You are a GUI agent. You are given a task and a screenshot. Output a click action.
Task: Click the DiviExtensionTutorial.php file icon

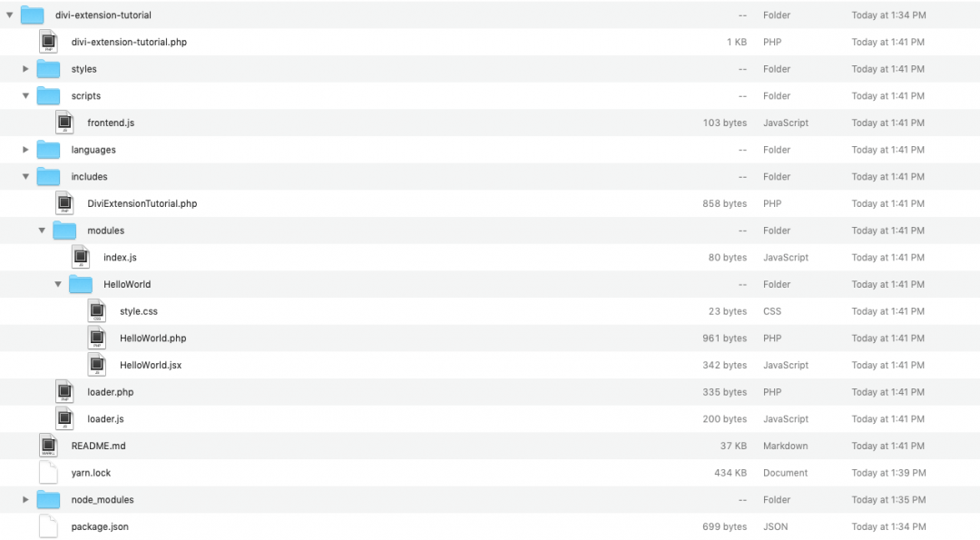tap(64, 203)
